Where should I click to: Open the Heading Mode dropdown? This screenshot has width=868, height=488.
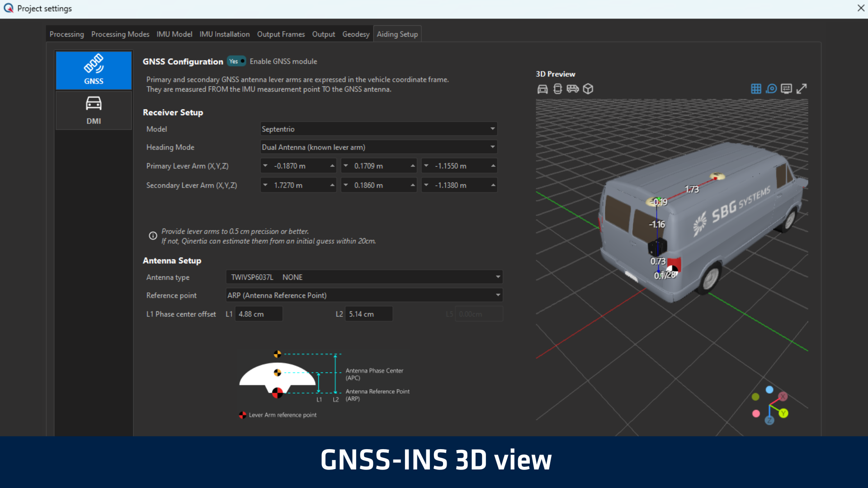pyautogui.click(x=379, y=147)
